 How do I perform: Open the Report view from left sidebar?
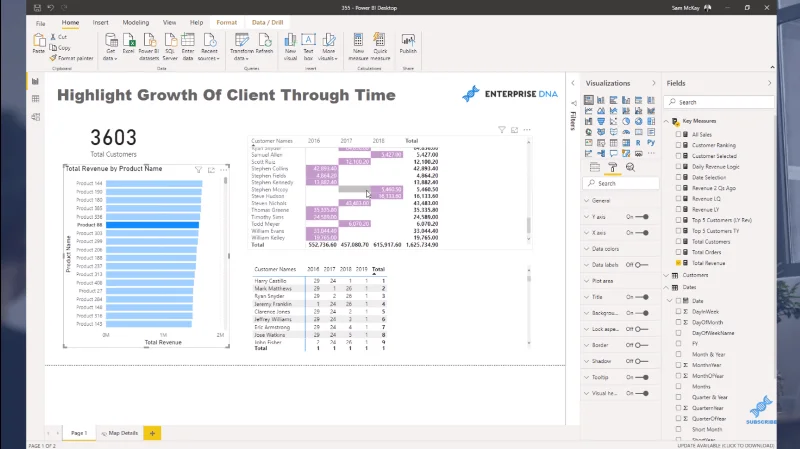click(x=35, y=82)
